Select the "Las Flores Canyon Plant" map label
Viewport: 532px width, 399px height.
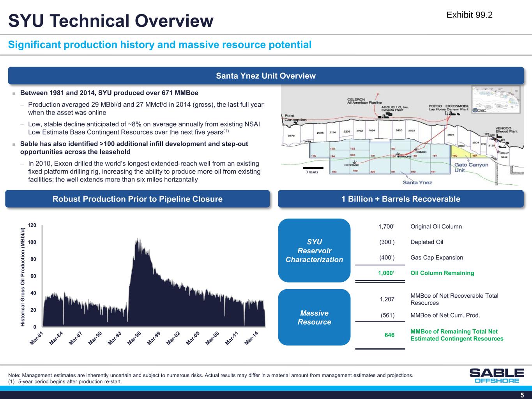click(449, 109)
